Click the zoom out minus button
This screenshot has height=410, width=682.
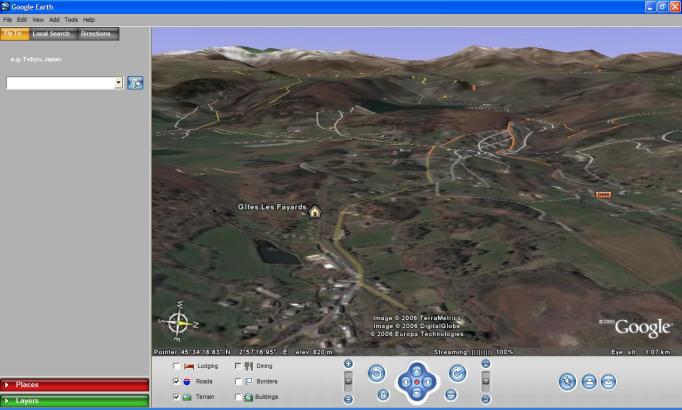tap(348, 399)
